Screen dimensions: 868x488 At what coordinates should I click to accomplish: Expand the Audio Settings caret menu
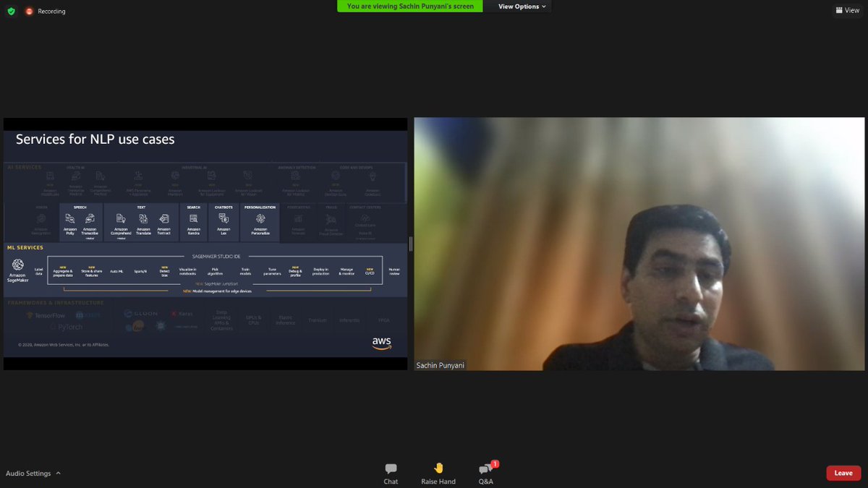[x=58, y=474]
